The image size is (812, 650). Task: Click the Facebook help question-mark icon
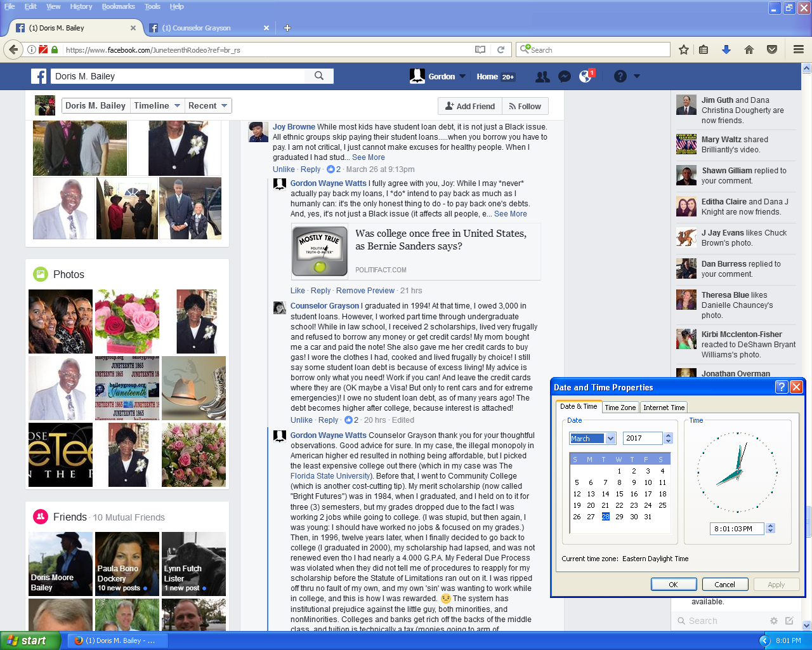pyautogui.click(x=620, y=77)
